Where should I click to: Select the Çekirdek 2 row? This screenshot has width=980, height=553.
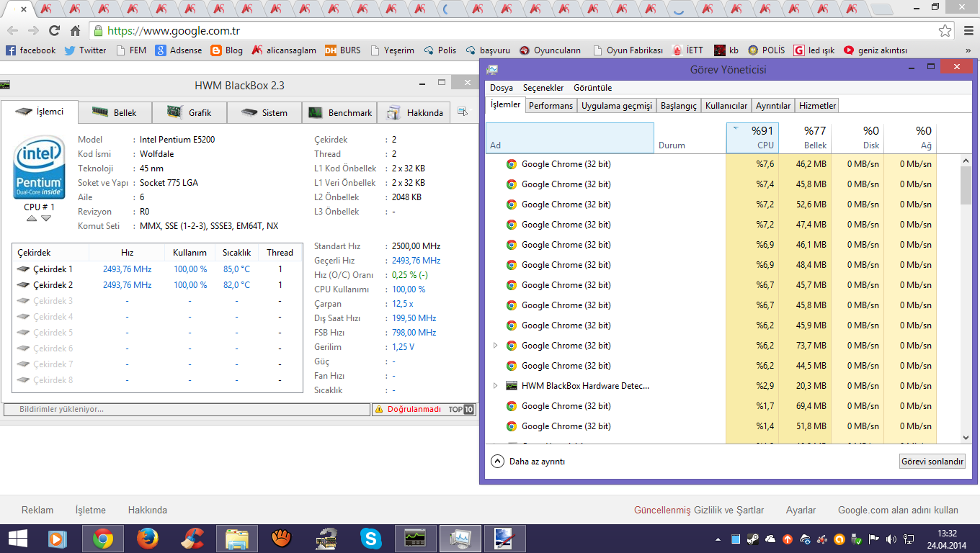click(157, 285)
